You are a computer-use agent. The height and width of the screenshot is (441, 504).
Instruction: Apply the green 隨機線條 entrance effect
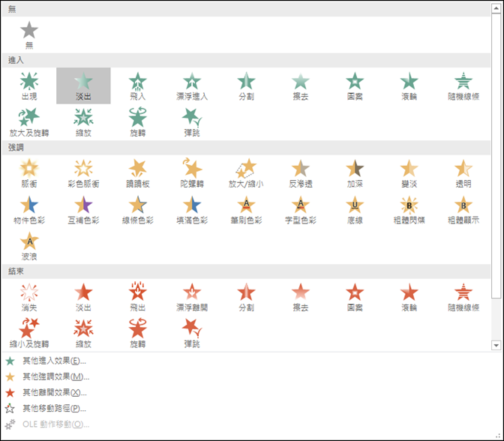[463, 85]
